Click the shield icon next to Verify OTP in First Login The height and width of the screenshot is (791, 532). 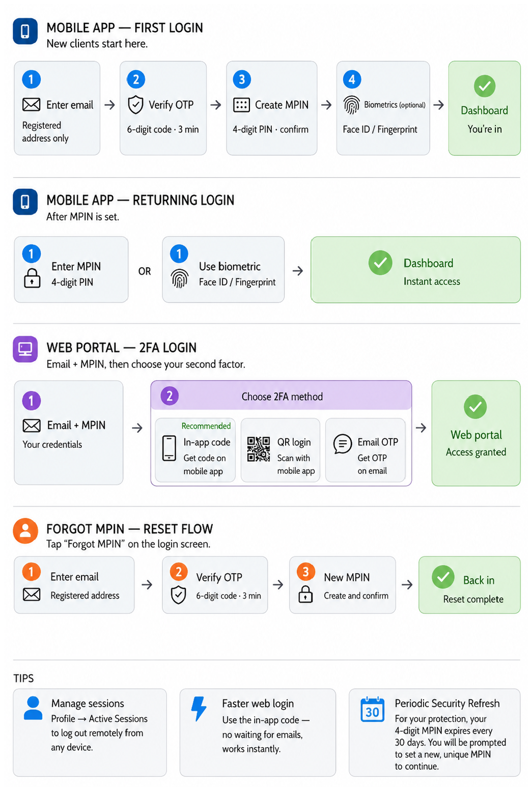[x=135, y=105]
